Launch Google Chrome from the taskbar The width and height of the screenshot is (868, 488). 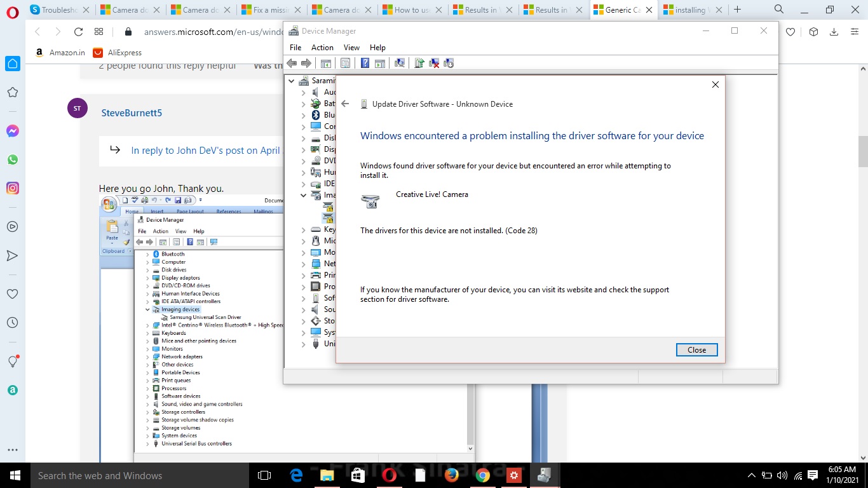[x=482, y=475]
